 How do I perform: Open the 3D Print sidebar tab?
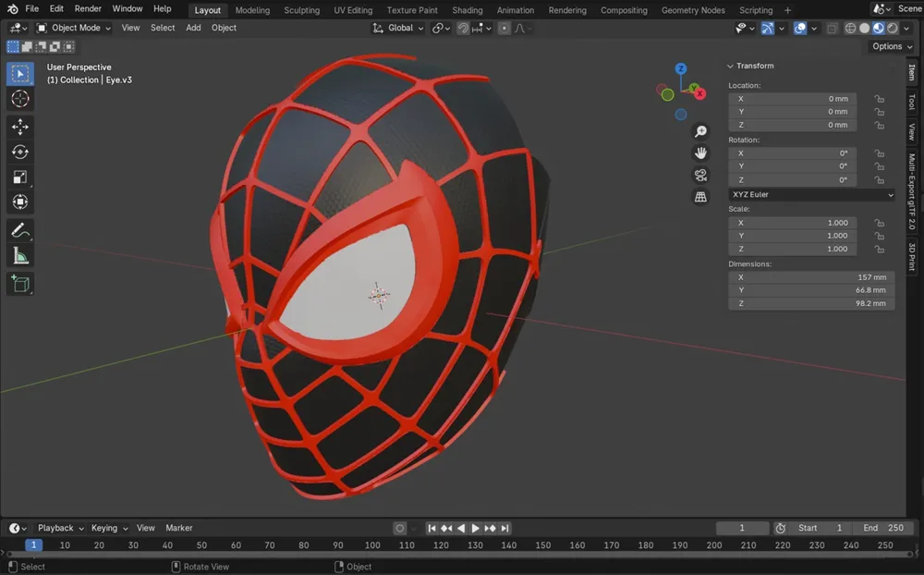click(912, 257)
